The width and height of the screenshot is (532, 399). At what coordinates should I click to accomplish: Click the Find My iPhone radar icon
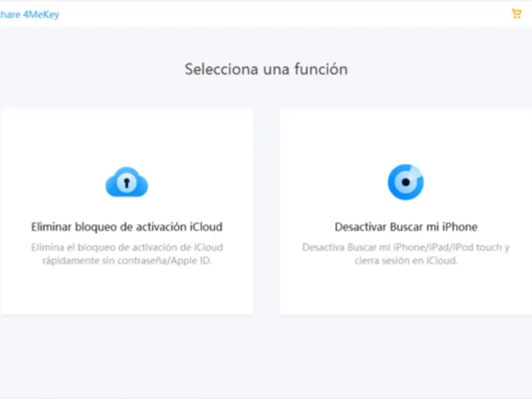[406, 182]
